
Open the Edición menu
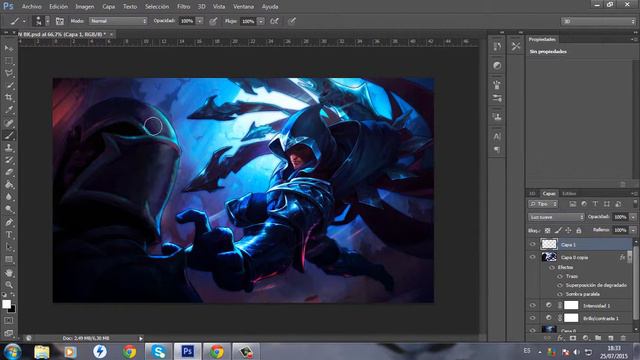(59, 7)
